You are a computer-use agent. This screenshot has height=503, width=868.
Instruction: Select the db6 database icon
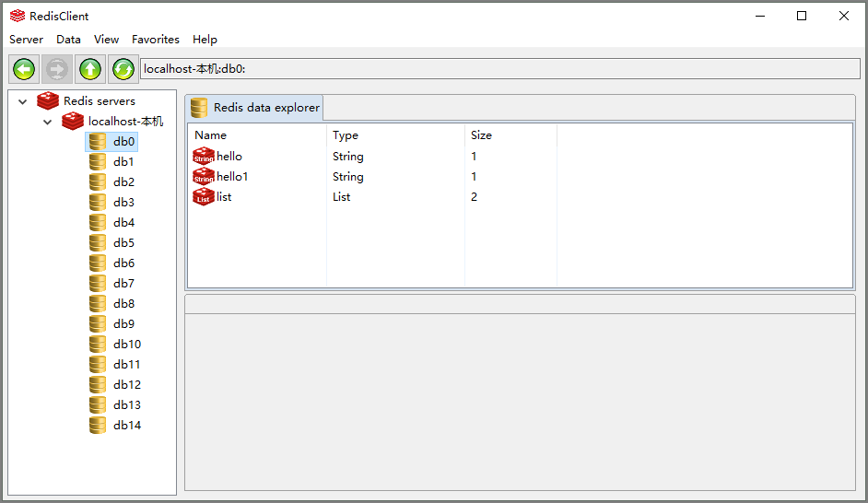[98, 263]
